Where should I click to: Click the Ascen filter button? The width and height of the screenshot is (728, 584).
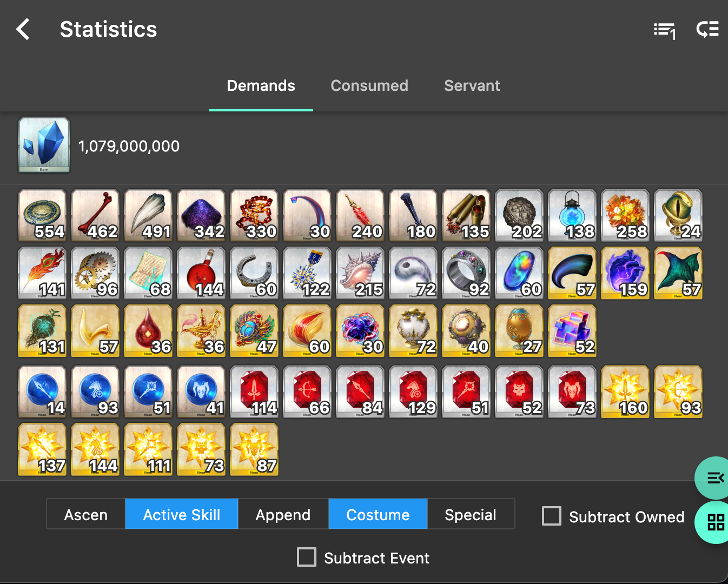pyautogui.click(x=85, y=514)
